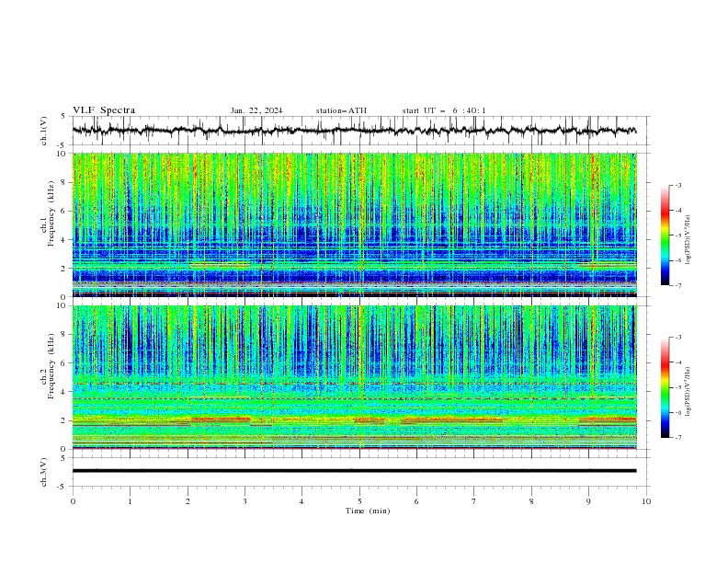
Task: Click the '8' tick on the Time axis
Action: (x=531, y=501)
